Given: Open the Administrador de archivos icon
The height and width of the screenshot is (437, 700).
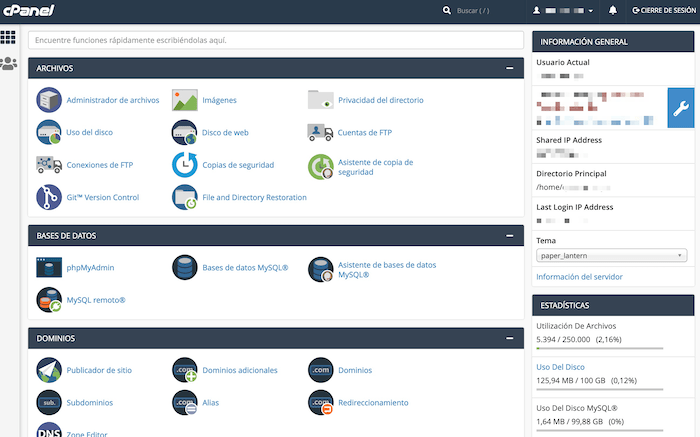Looking at the screenshot, I should point(49,100).
